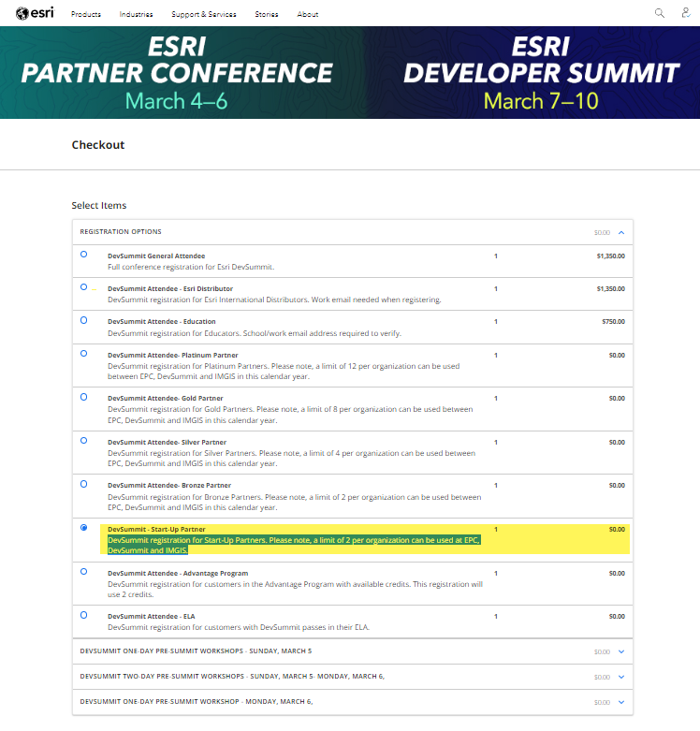Click the DevSummit Attendee - ELA title
This screenshot has width=700, height=731.
[x=151, y=616]
